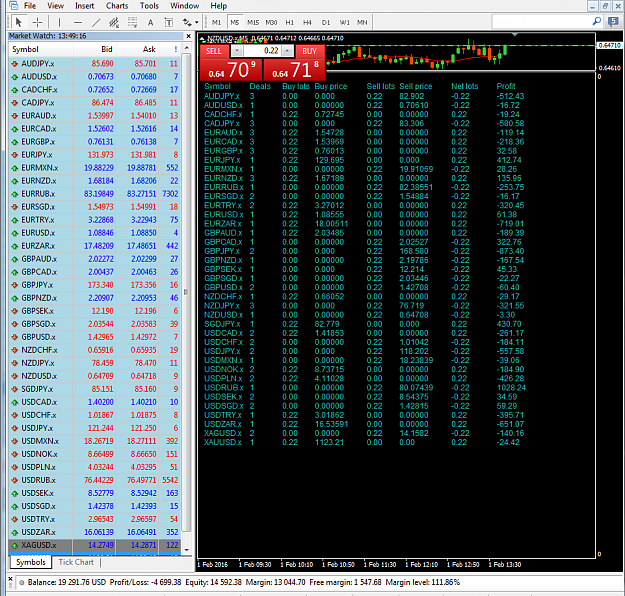625x596 pixels.
Task: Open the chat/community icon
Action: click(x=613, y=22)
